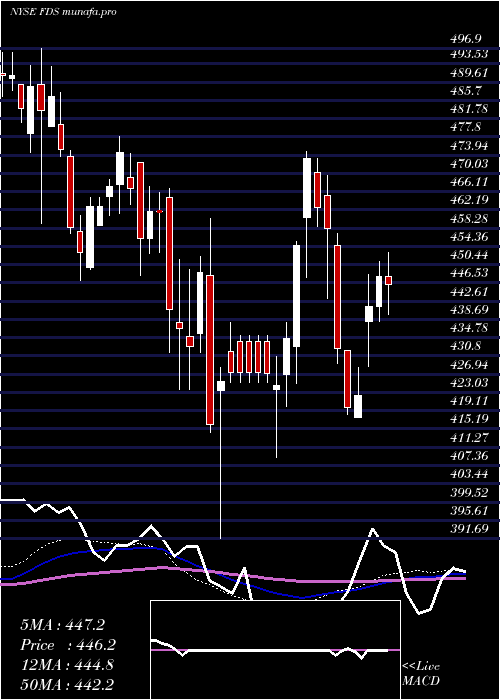Click the 430.8 price level label
The width and height of the screenshot is (500, 700).
click(465, 346)
